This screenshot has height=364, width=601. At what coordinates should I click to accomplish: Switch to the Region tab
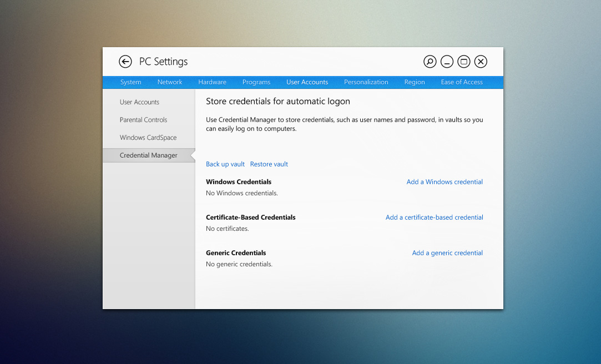click(414, 82)
